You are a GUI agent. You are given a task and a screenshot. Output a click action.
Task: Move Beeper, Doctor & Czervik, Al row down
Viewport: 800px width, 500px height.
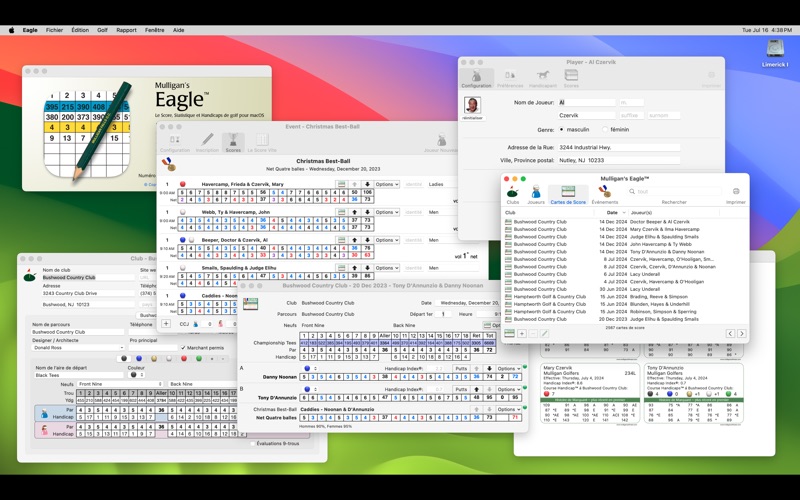(367, 240)
